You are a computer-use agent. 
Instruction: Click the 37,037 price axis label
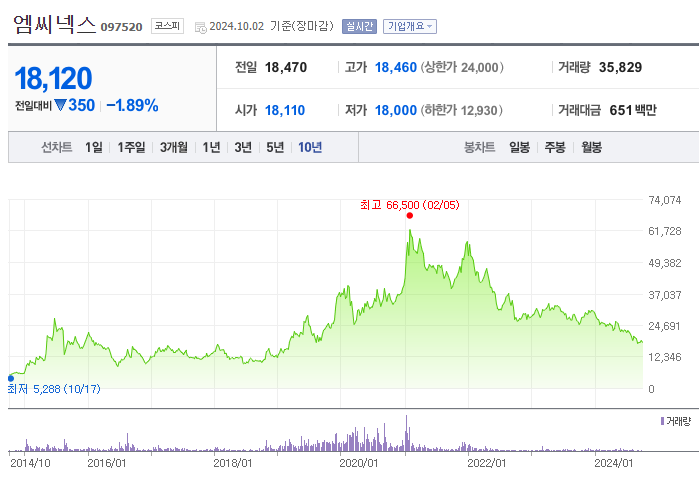point(665,295)
